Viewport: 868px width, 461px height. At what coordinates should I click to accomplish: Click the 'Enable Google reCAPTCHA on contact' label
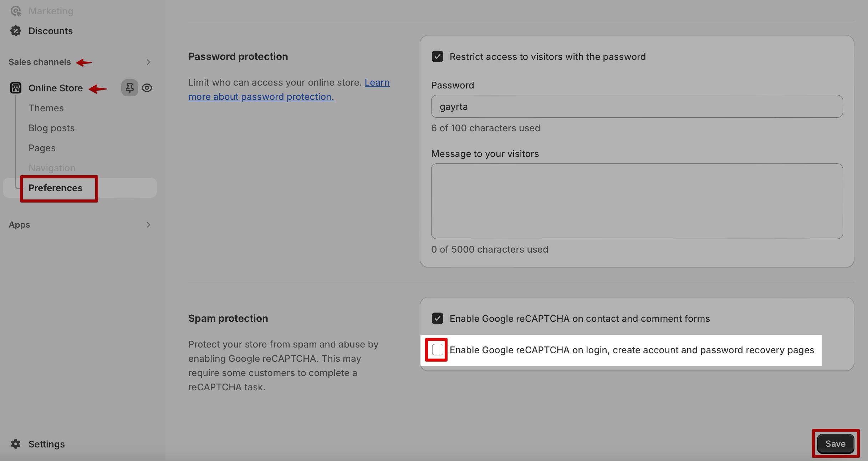click(580, 319)
